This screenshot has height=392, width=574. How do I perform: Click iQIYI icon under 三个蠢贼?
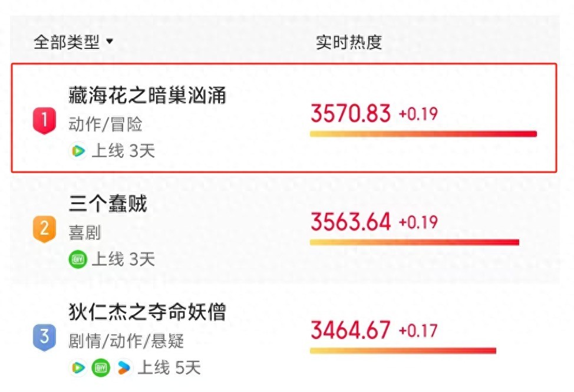click(78, 259)
